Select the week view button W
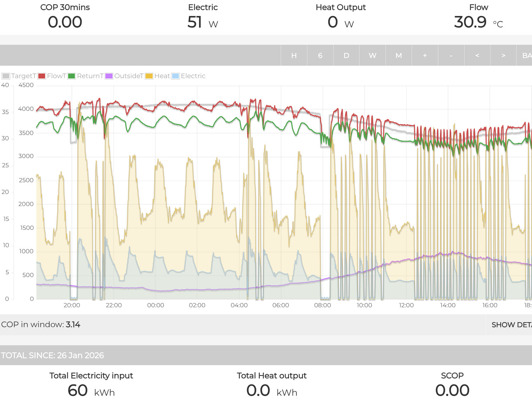This screenshot has width=532, height=406. pyautogui.click(x=372, y=55)
